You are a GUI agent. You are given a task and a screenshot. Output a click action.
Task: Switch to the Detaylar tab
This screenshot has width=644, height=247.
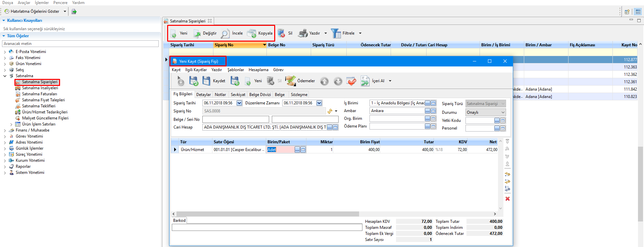pyautogui.click(x=203, y=95)
